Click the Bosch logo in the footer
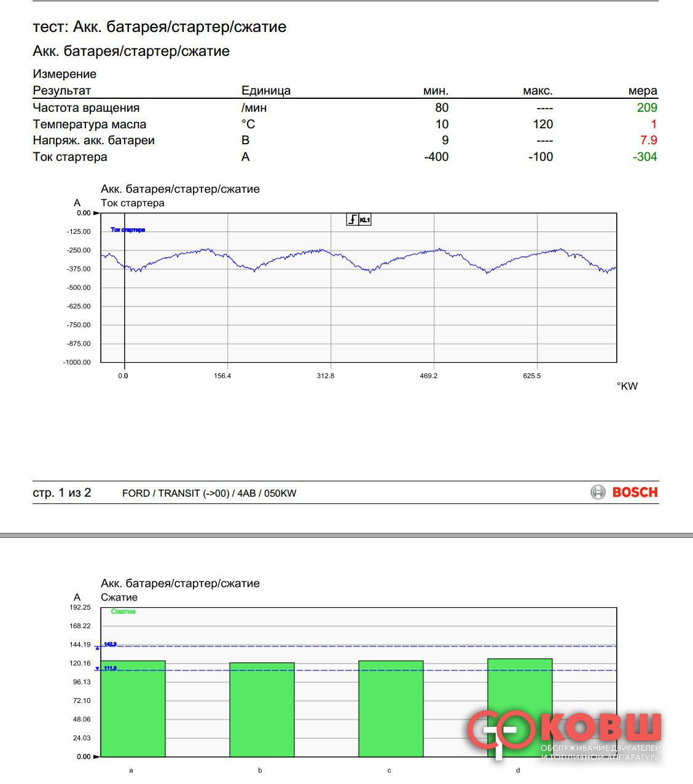 [625, 492]
